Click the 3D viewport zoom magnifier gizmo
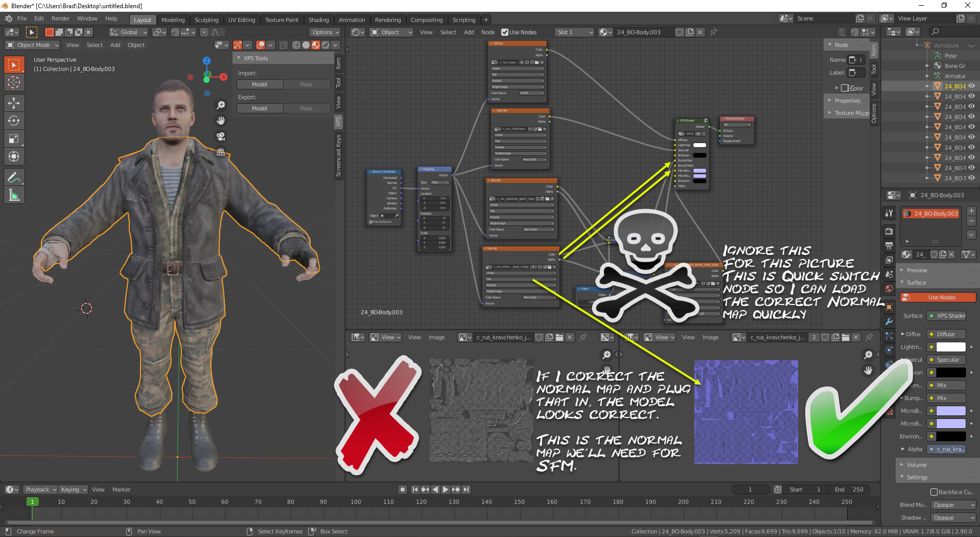The image size is (980, 537). 221,105
